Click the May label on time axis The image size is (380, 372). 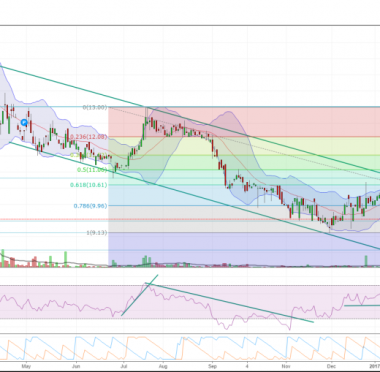tap(26, 365)
